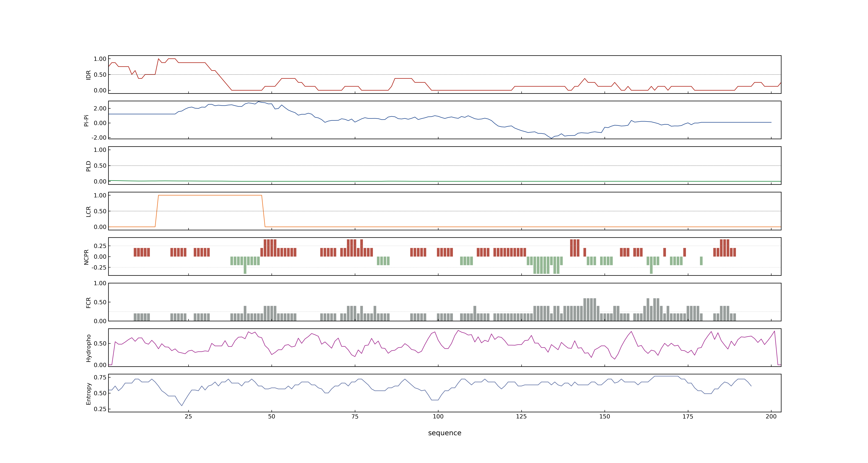Click x-axis tick label 125
The height and width of the screenshot is (463, 868).
pos(521,416)
